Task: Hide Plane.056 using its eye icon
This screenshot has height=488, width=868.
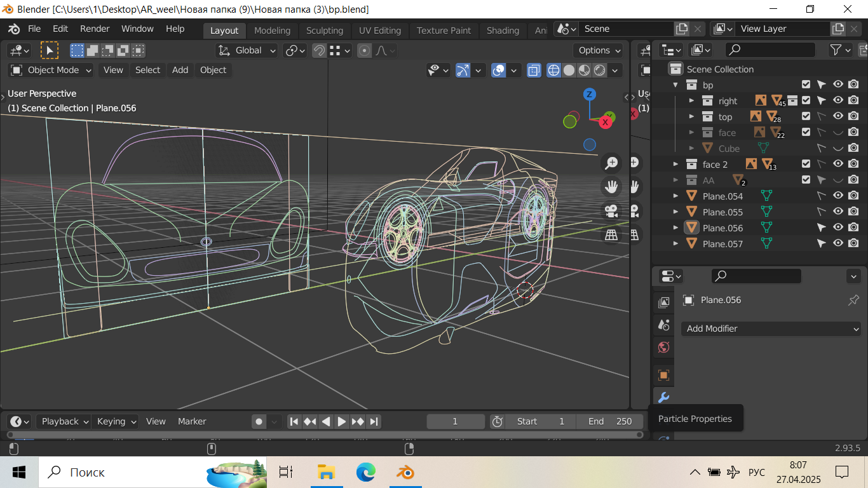Action: pos(838,227)
